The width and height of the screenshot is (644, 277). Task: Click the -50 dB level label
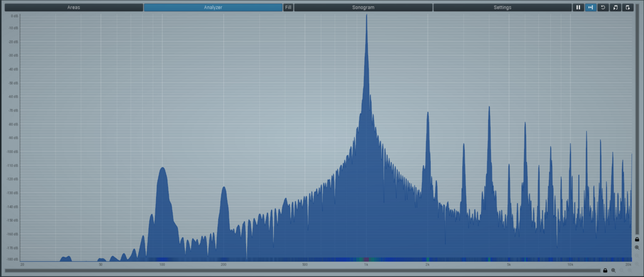(14, 83)
